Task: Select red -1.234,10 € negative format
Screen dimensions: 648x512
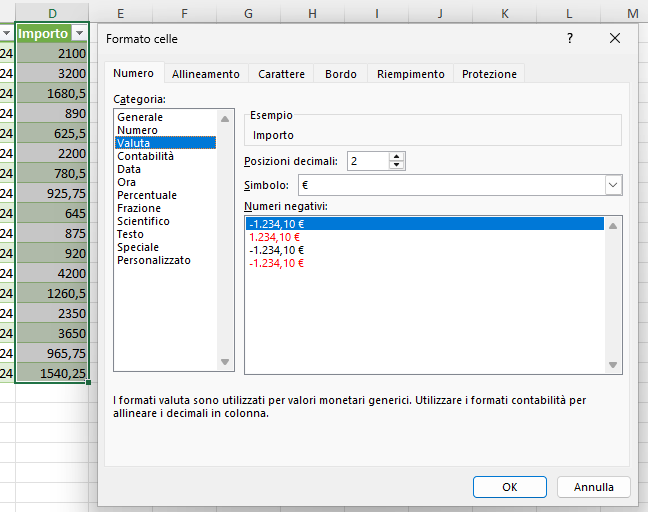Action: pyautogui.click(x=276, y=263)
